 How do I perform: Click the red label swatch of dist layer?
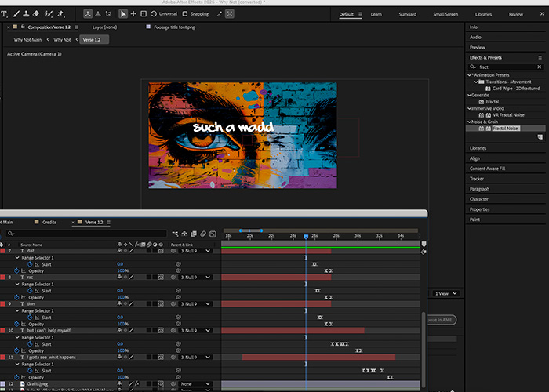[3, 251]
